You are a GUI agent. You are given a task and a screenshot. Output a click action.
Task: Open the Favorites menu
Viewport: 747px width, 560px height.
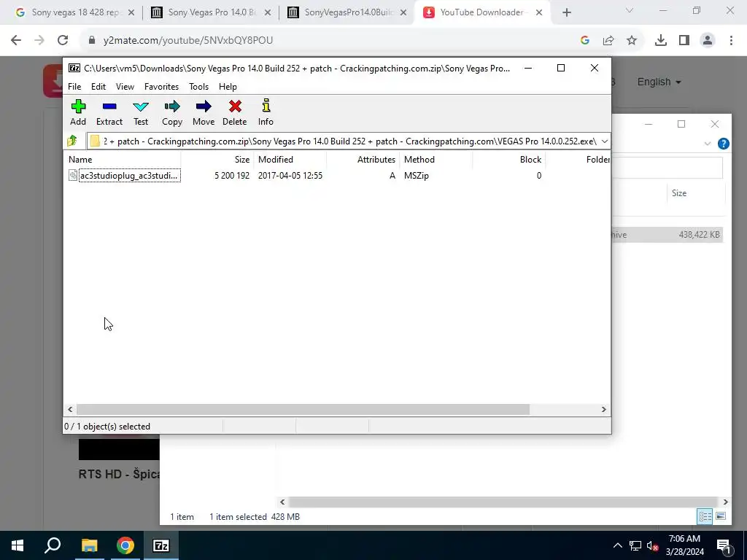161,87
